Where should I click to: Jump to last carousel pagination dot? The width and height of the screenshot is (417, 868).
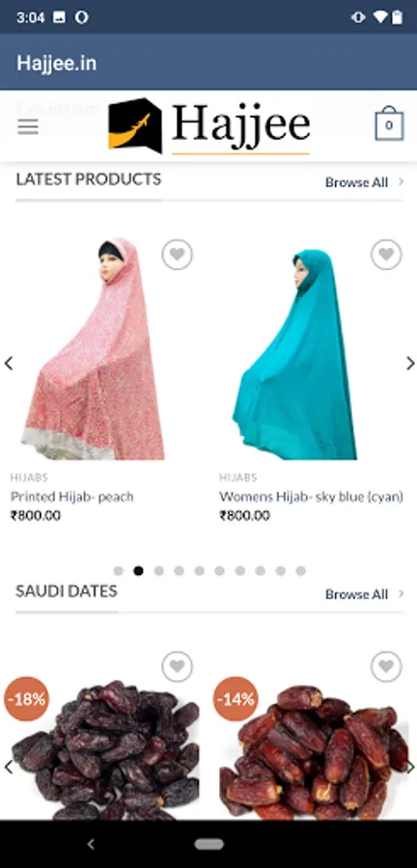pos(300,571)
